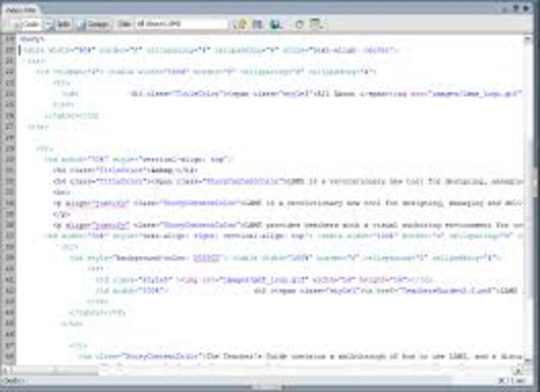
Task: Open the dropdown arrow beside the Code button
Action: tap(49, 24)
